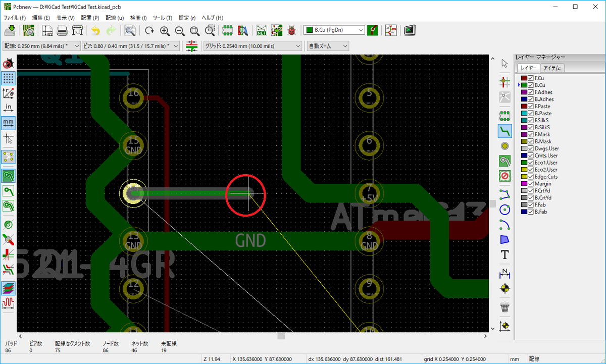Click the Read netlist NET icon

pyautogui.click(x=262, y=30)
